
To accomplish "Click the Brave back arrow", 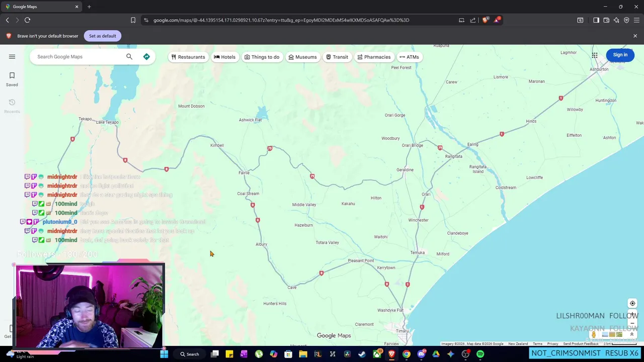I will [x=8, y=20].
